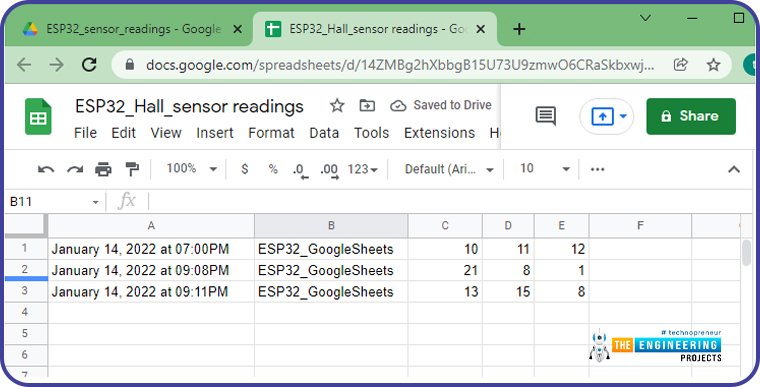Decrease decimal places button
The image size is (760, 387).
[301, 171]
